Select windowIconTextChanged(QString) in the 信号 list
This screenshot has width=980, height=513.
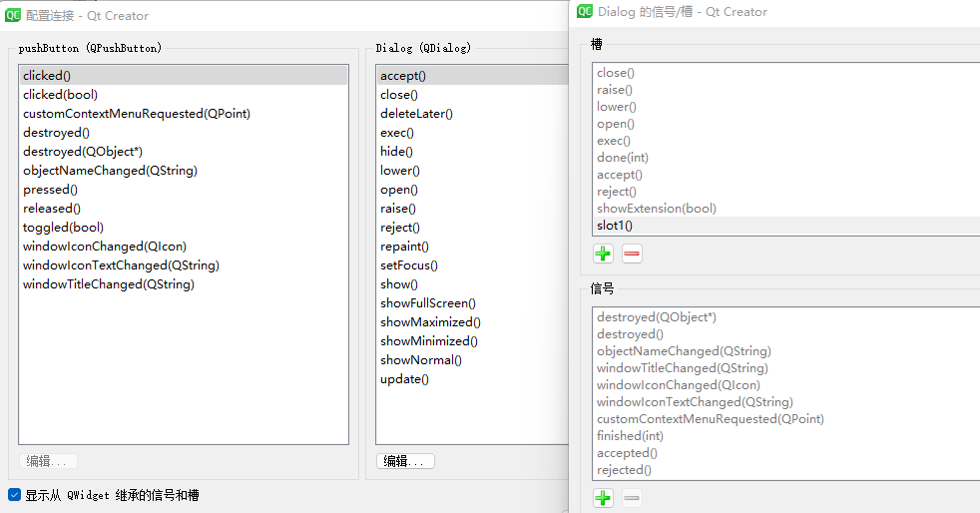click(786, 402)
